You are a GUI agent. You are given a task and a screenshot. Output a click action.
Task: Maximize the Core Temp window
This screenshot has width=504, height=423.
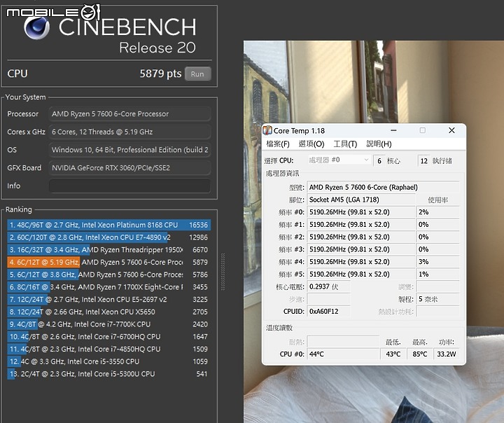[422, 131]
